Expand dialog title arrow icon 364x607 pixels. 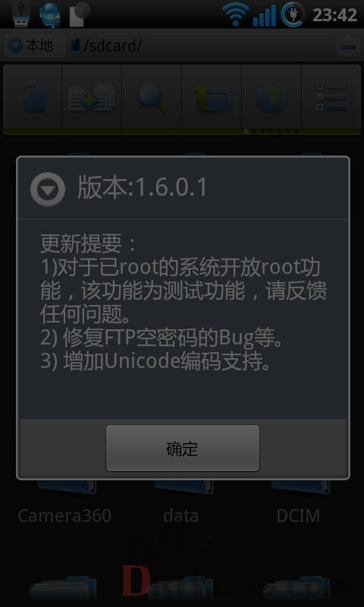pos(48,189)
